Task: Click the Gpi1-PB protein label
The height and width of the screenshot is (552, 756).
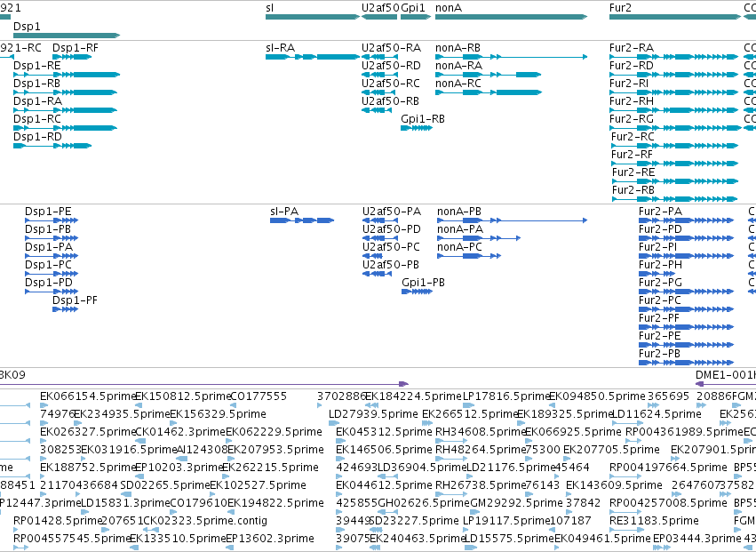Action: tap(424, 284)
